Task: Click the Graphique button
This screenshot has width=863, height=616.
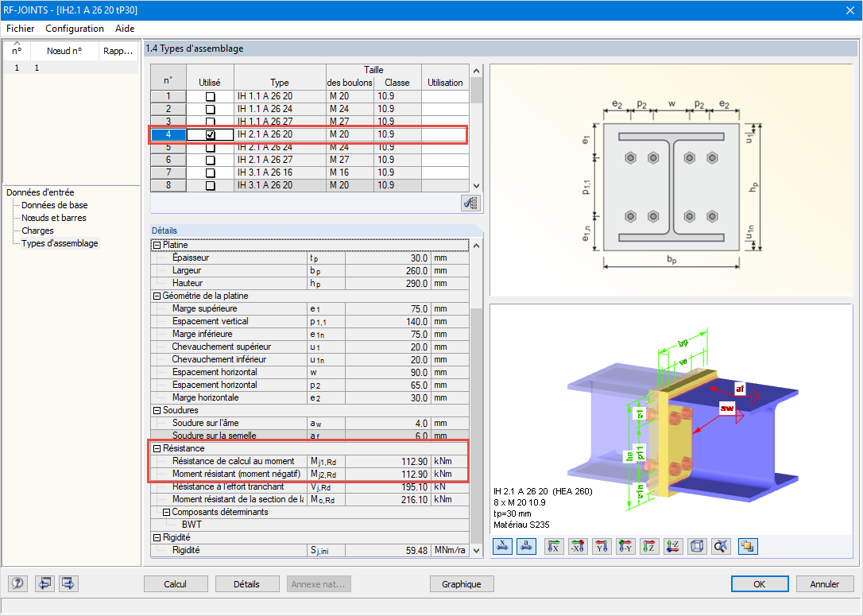Action: (461, 584)
